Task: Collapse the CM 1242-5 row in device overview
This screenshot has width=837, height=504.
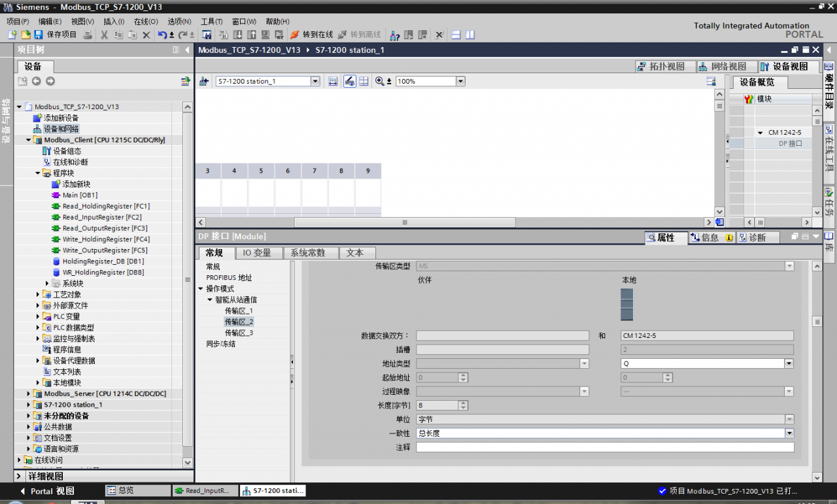Action: click(x=760, y=133)
